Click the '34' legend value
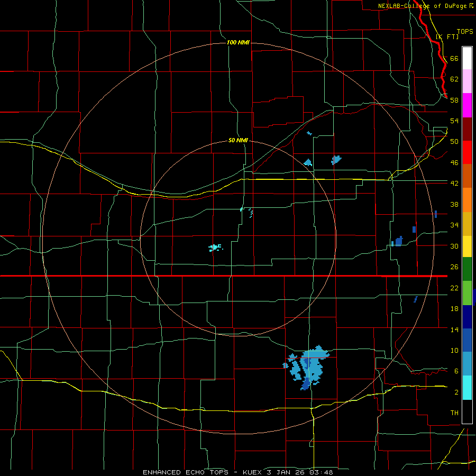This screenshot has width=476, height=476. (x=454, y=225)
